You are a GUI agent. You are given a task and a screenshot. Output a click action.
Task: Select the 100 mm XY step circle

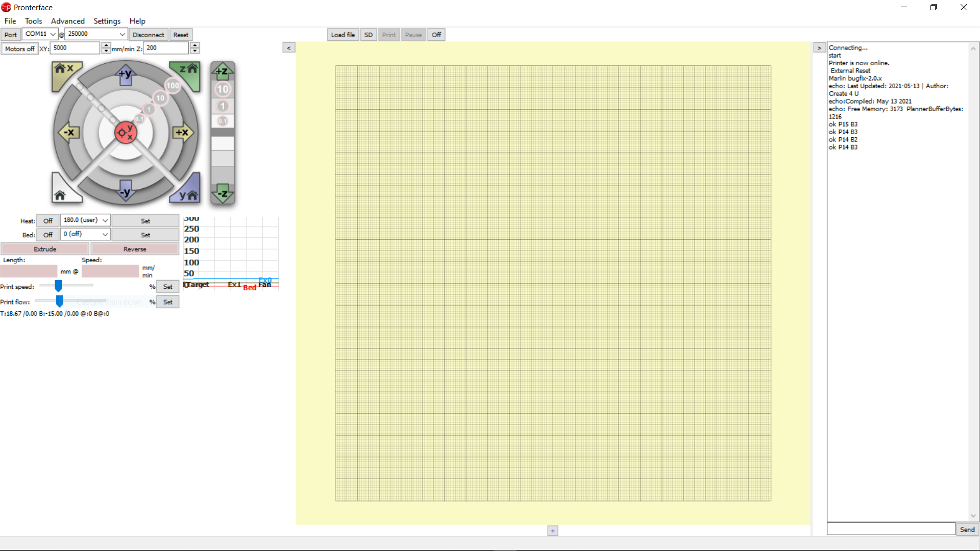click(173, 86)
